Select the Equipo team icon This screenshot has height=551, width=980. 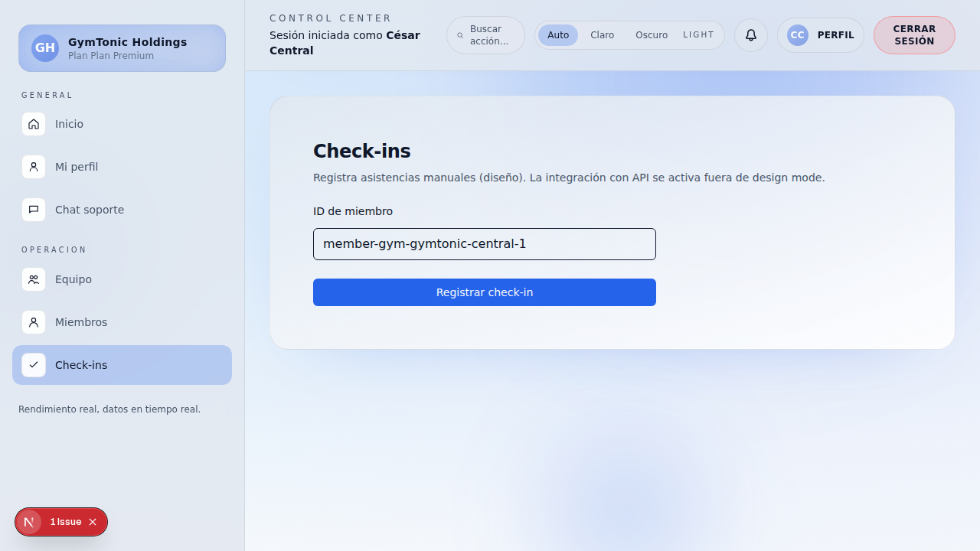coord(34,279)
